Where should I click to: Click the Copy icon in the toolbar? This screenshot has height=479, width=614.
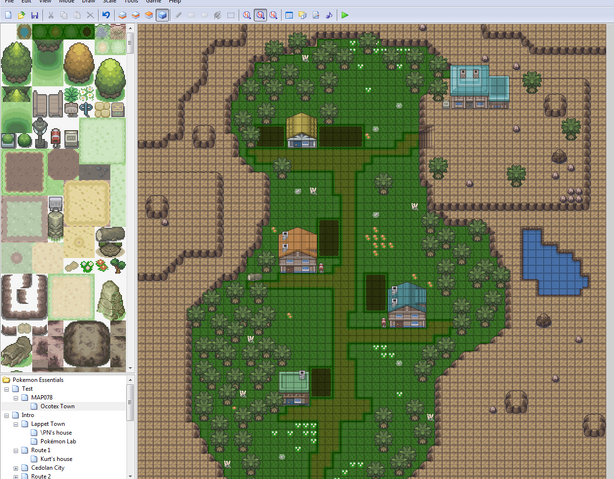[64, 15]
